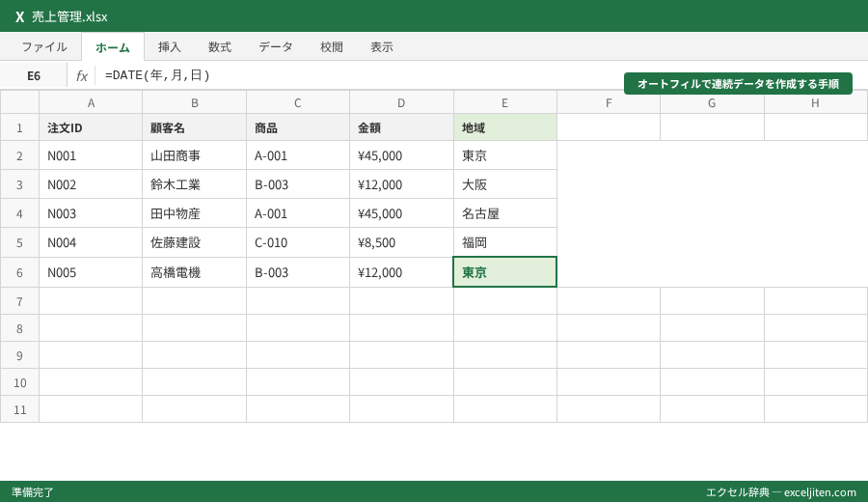Click the highlighted 東京 cell E6
Screen dimensions: 868x502
(x=504, y=272)
